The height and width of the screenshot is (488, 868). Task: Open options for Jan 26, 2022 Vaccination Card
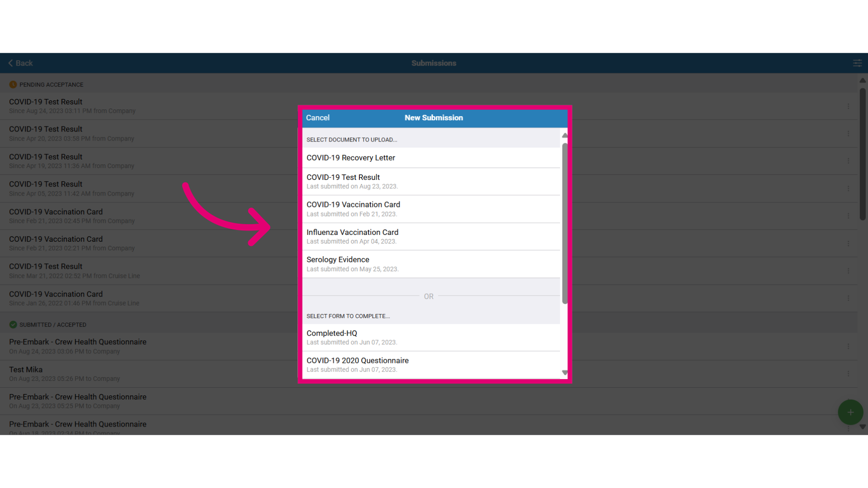[x=848, y=298]
